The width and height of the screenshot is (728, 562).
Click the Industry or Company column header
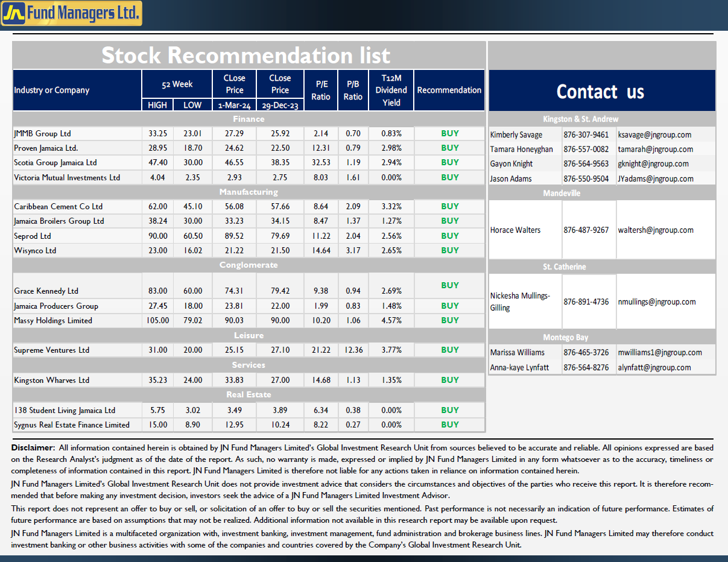tap(52, 90)
